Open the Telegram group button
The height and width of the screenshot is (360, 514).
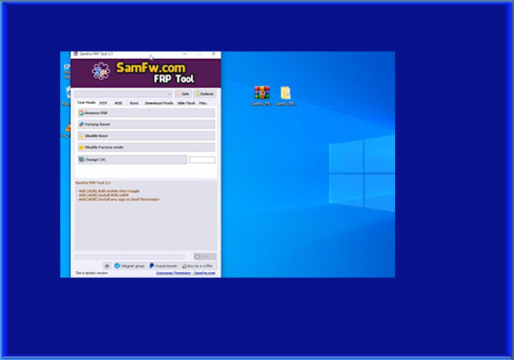(130, 266)
